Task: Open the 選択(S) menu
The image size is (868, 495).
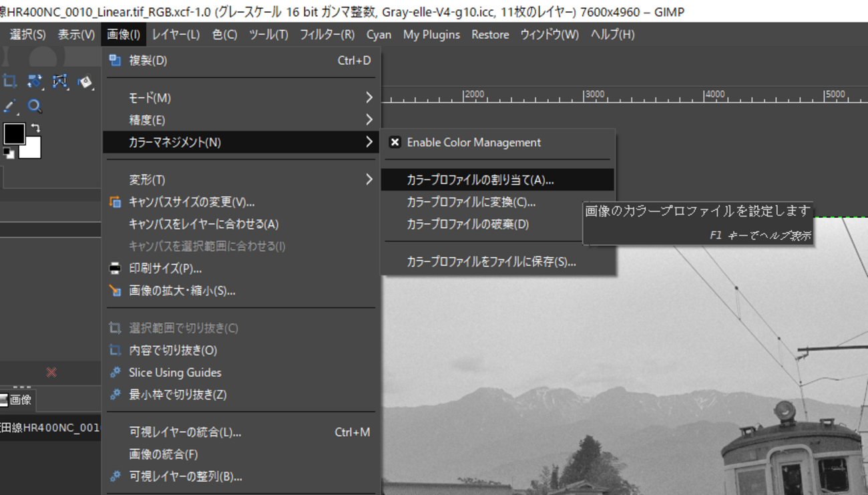Action: 27,35
